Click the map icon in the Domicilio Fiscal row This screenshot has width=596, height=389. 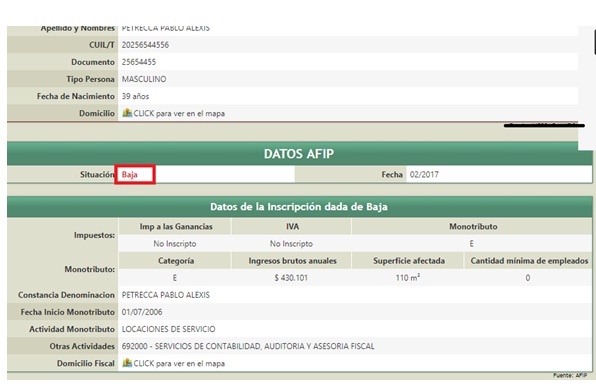[127, 363]
